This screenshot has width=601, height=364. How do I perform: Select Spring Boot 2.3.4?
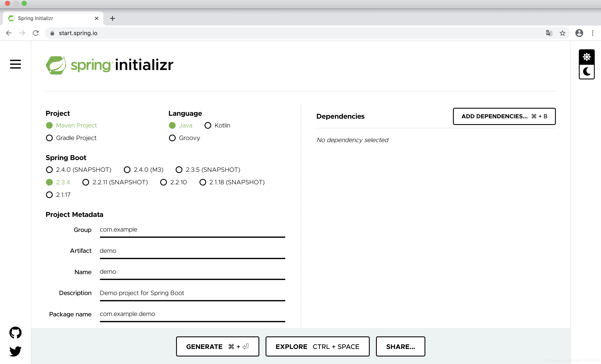coord(58,182)
